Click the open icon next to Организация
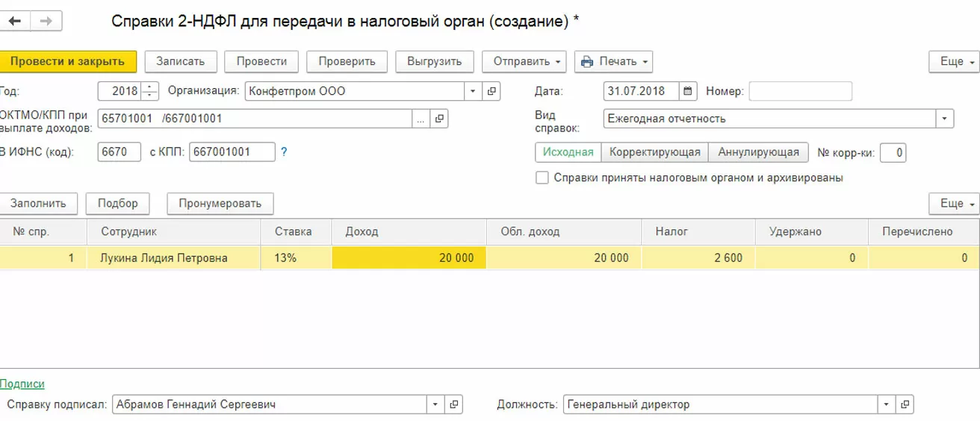This screenshot has height=421, width=980. pos(491,92)
